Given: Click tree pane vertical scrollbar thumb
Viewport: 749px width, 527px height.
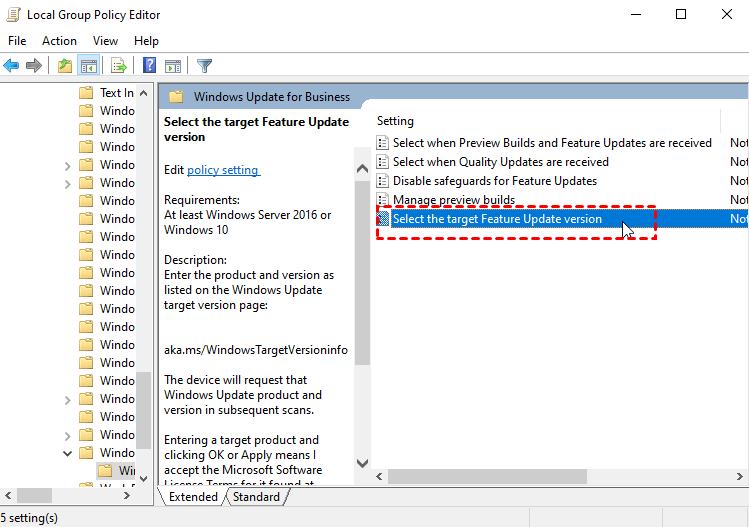Looking at the screenshot, I should tap(143, 411).
